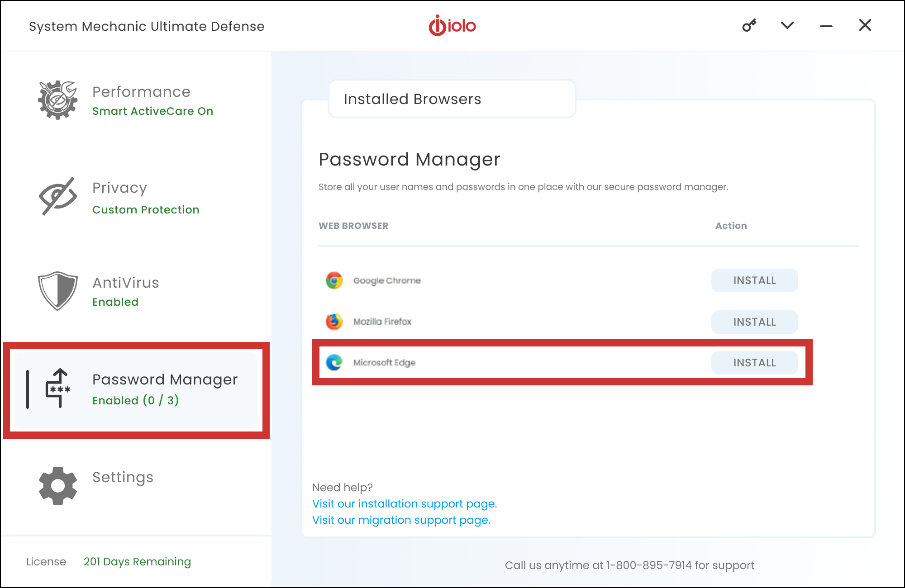Click the license key icon
This screenshot has width=905, height=588.
coord(749,25)
